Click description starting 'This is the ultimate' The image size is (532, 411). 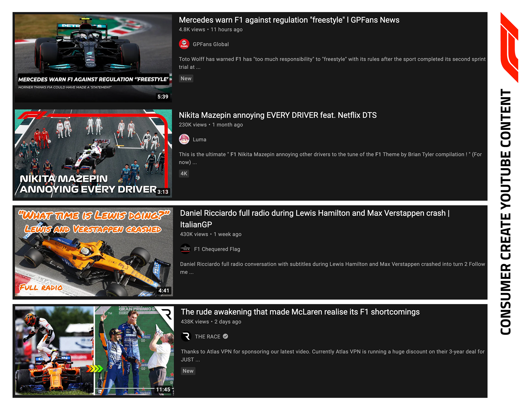(330, 158)
